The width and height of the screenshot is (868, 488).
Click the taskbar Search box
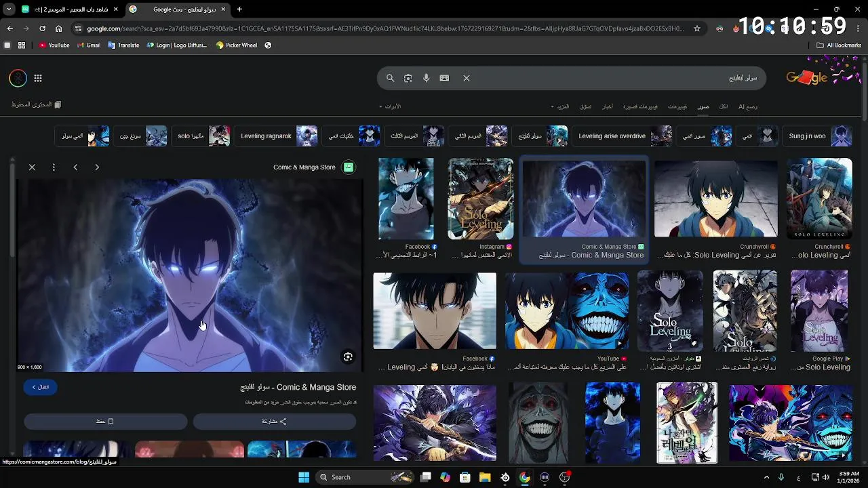pyautogui.click(x=364, y=477)
